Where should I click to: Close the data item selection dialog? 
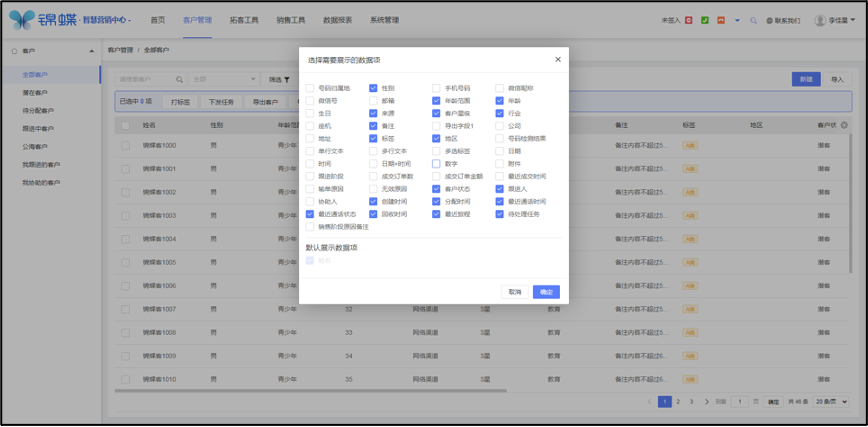[x=557, y=60]
